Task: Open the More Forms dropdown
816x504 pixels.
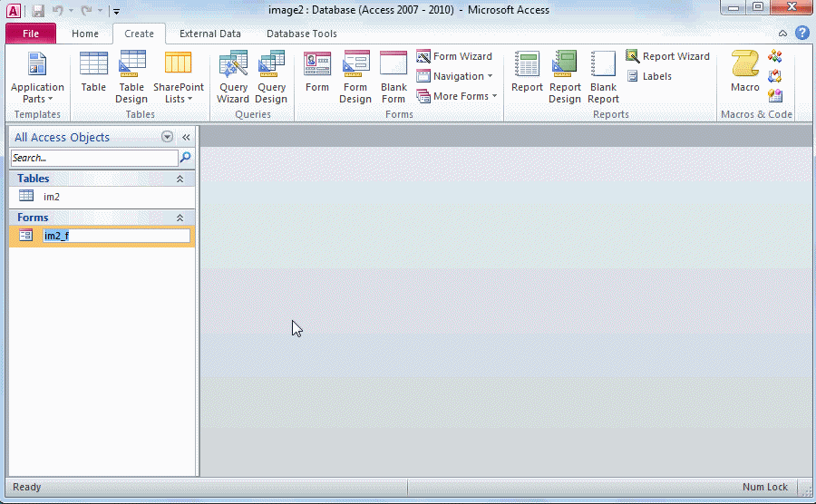Action: tap(457, 96)
